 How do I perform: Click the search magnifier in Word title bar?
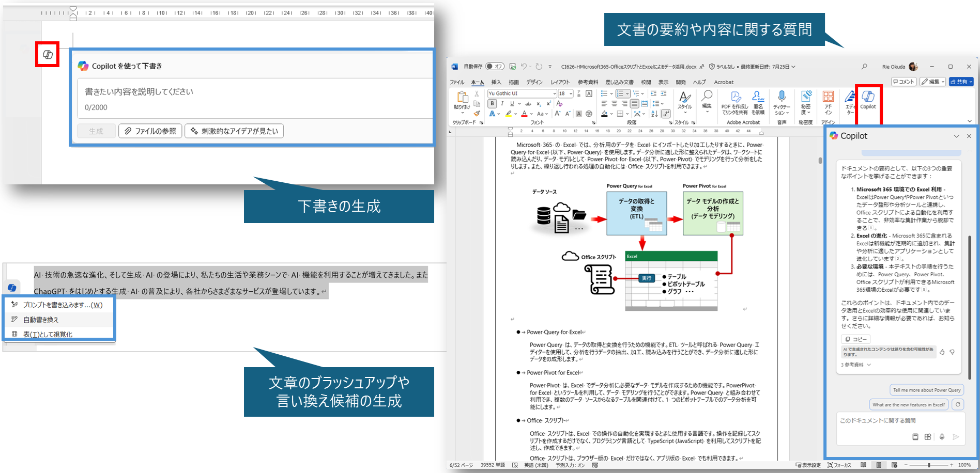pos(864,67)
